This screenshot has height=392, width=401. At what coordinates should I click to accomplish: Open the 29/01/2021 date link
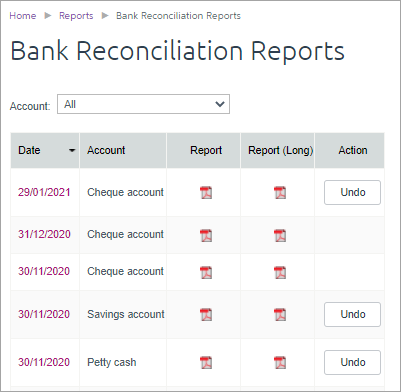pos(44,192)
